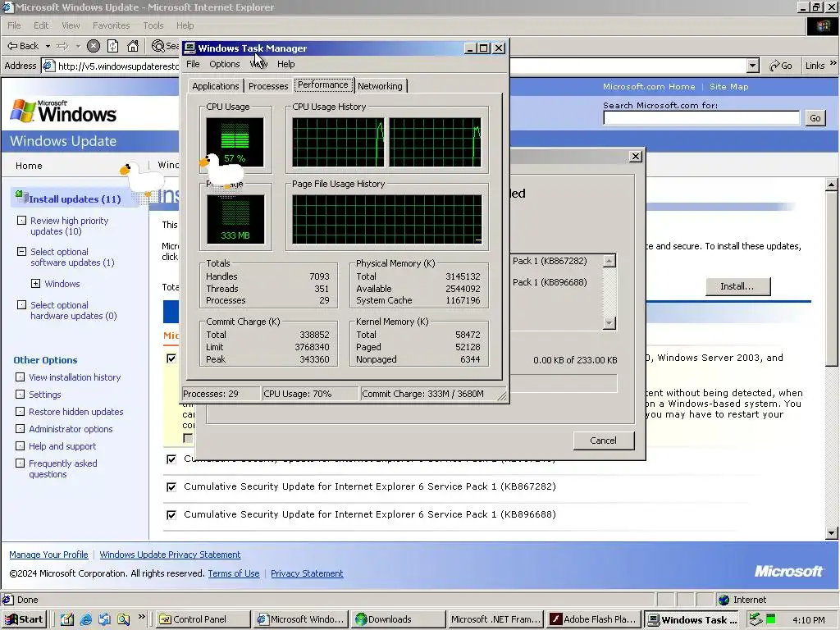The image size is (840, 630).
Task: Click the Task Manager title bar icon
Action: 189,48
